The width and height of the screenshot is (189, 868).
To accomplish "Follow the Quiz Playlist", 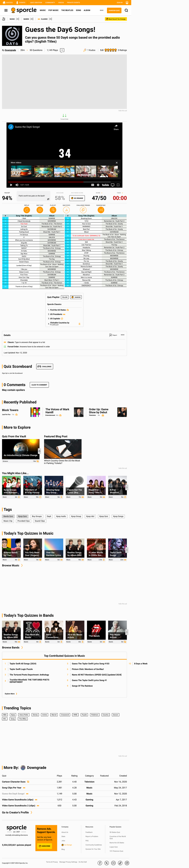I will pos(65,297).
